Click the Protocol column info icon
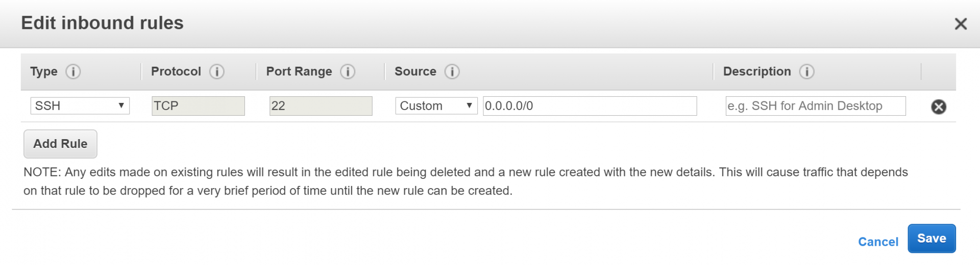The image size is (980, 265). tap(217, 72)
